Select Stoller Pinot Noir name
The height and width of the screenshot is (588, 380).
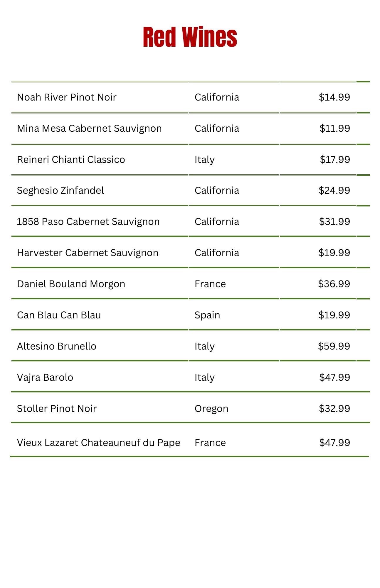57,409
